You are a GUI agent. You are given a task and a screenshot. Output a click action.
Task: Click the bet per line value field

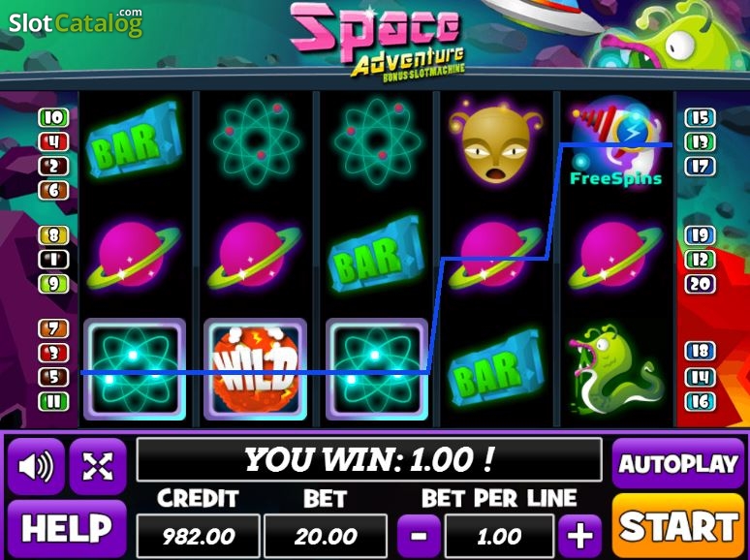(499, 536)
